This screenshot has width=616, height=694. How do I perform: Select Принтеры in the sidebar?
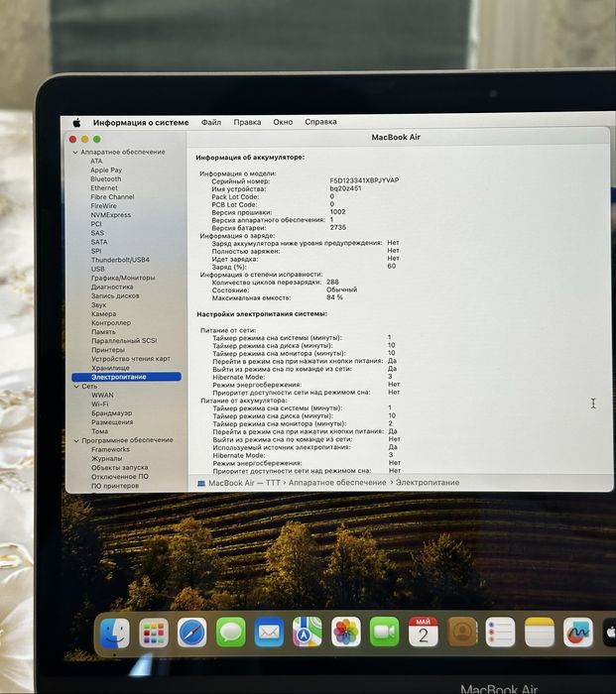(x=108, y=350)
